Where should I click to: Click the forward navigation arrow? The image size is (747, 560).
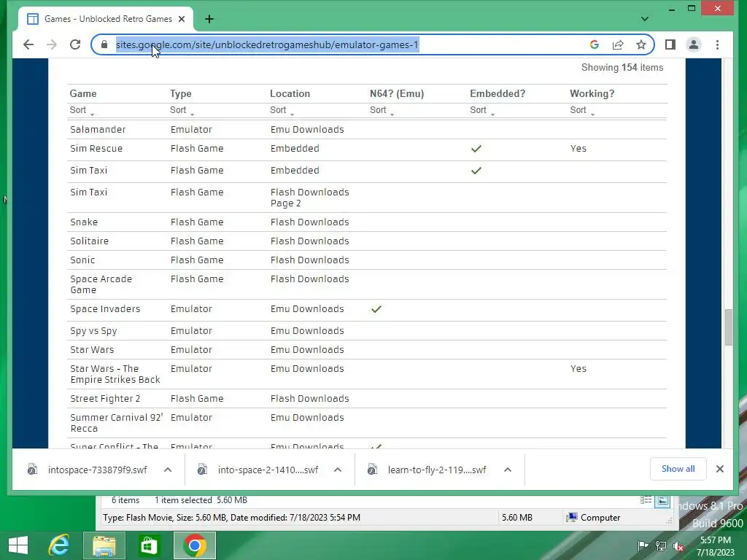(52, 44)
